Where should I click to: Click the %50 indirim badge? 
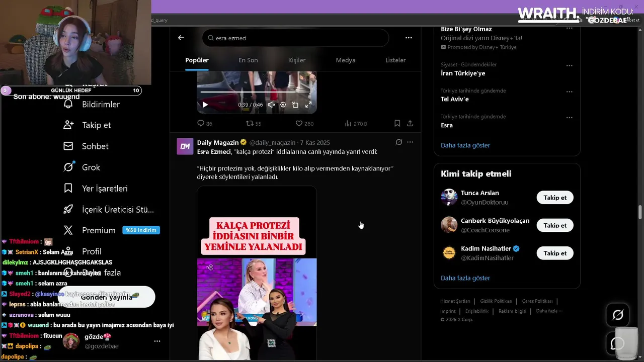(x=141, y=230)
